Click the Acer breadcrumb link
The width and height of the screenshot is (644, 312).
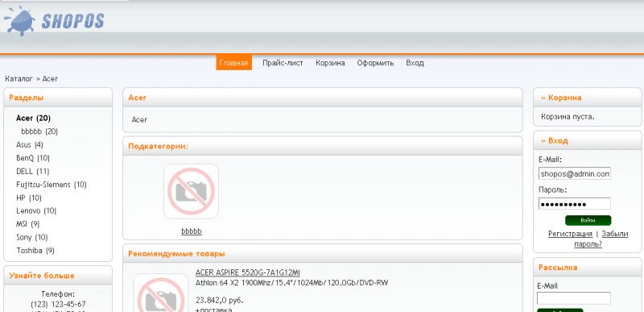(50, 78)
